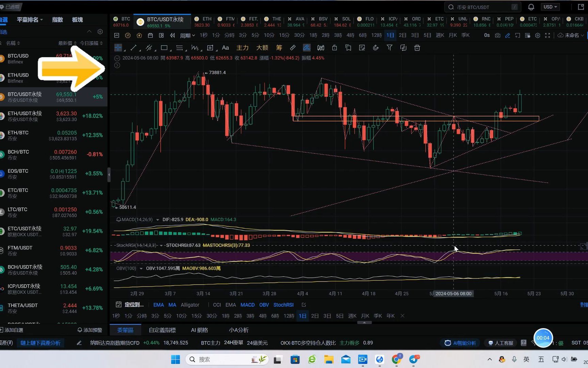588x368 pixels.
Task: Enable the CCI sub-indicator
Action: (x=217, y=305)
